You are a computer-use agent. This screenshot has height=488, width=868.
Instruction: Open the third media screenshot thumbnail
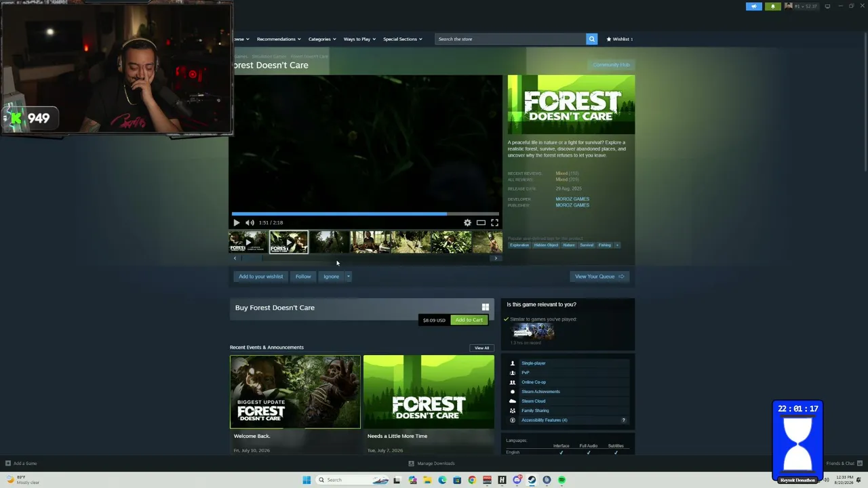[x=330, y=242]
